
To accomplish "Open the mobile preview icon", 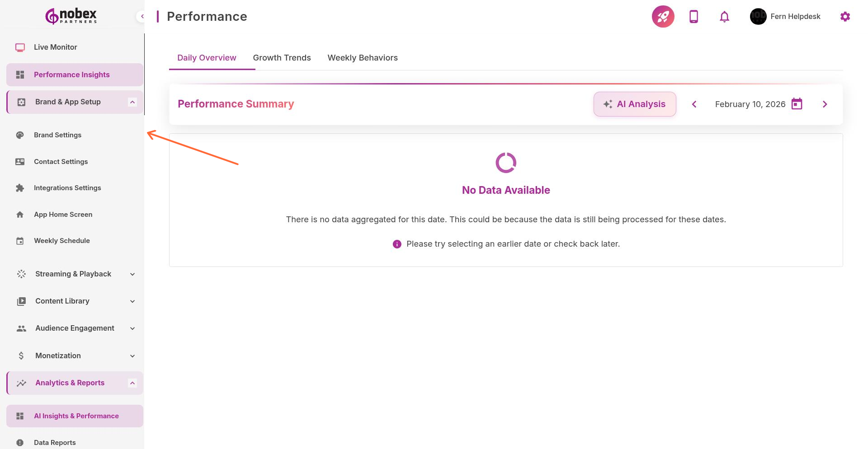I will [693, 16].
